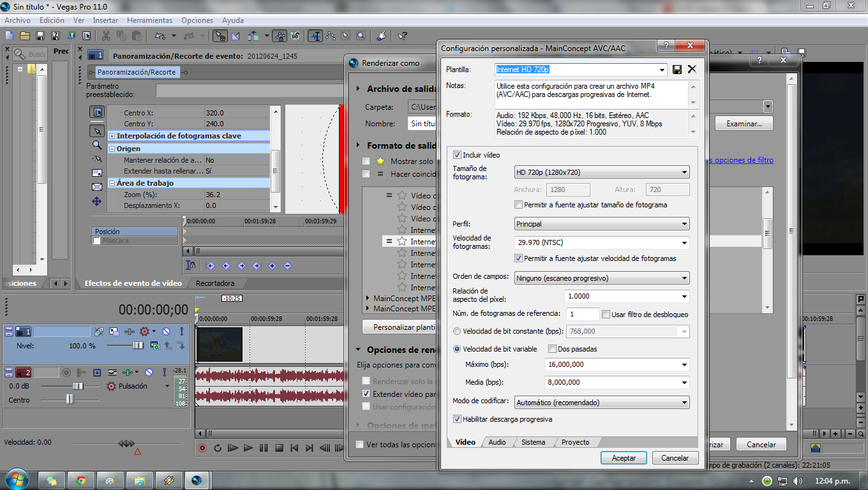Open Relación de aspecto del píxel dropdown

pos(685,296)
